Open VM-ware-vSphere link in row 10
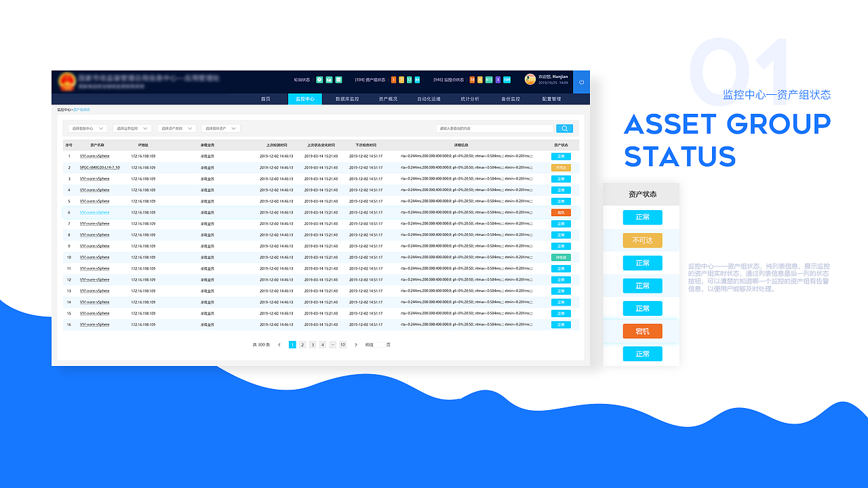Image resolution: width=868 pixels, height=488 pixels. click(94, 258)
